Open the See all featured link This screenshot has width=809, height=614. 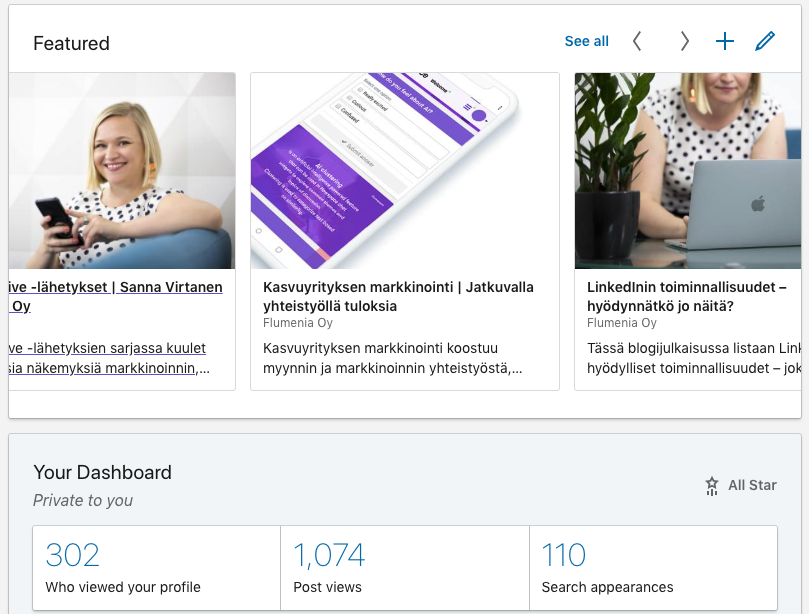(587, 41)
